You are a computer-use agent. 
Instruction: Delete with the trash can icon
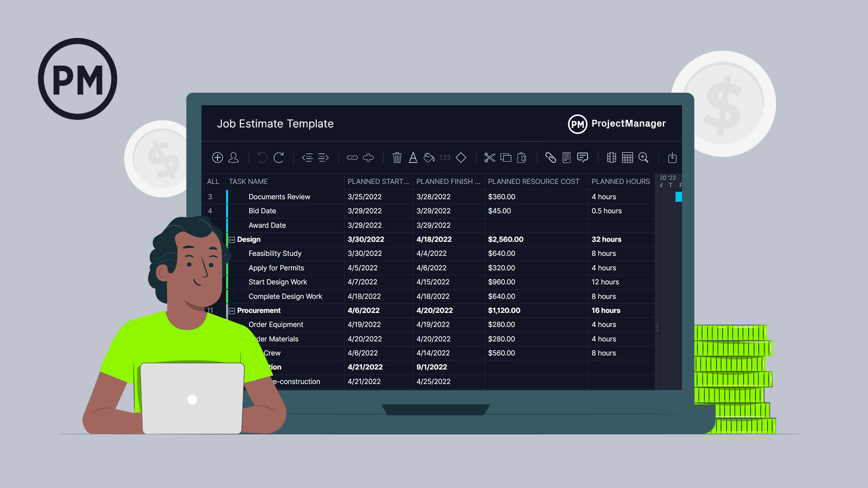point(397,158)
